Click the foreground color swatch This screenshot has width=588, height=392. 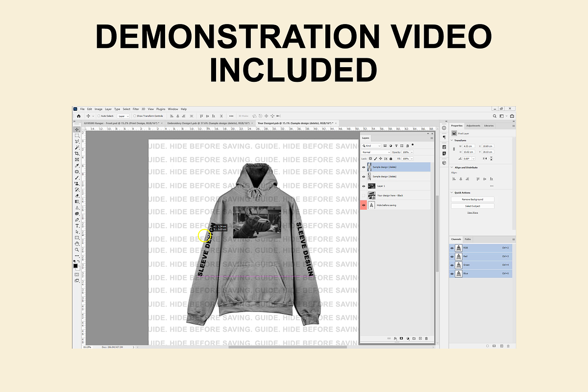pos(75,265)
